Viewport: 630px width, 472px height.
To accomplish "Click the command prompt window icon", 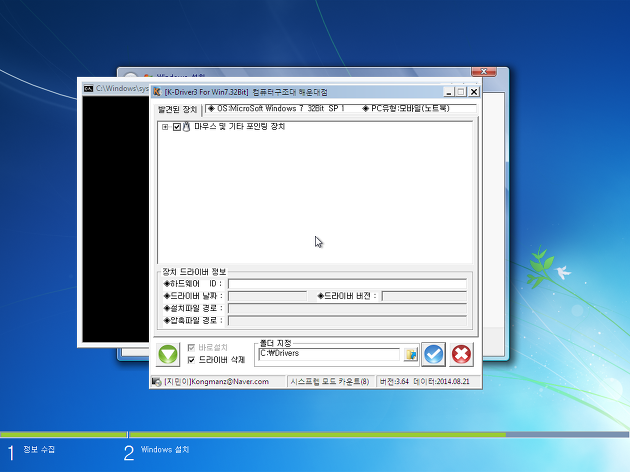I will tap(88, 88).
